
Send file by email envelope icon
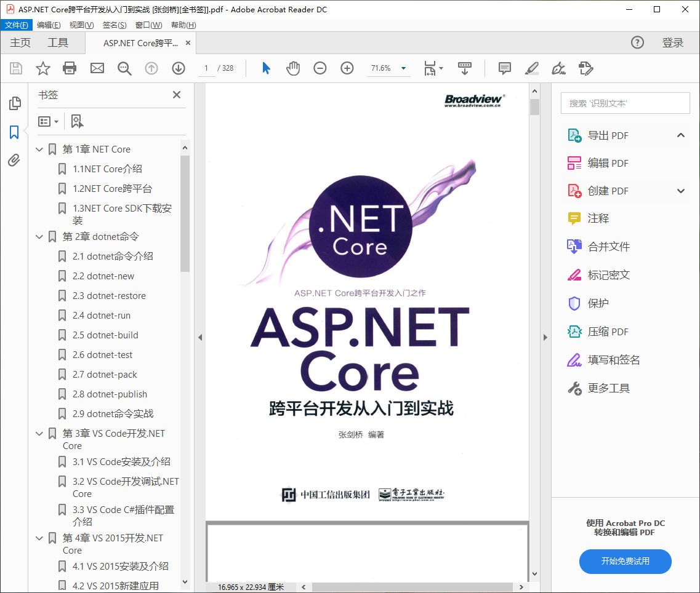click(x=97, y=68)
